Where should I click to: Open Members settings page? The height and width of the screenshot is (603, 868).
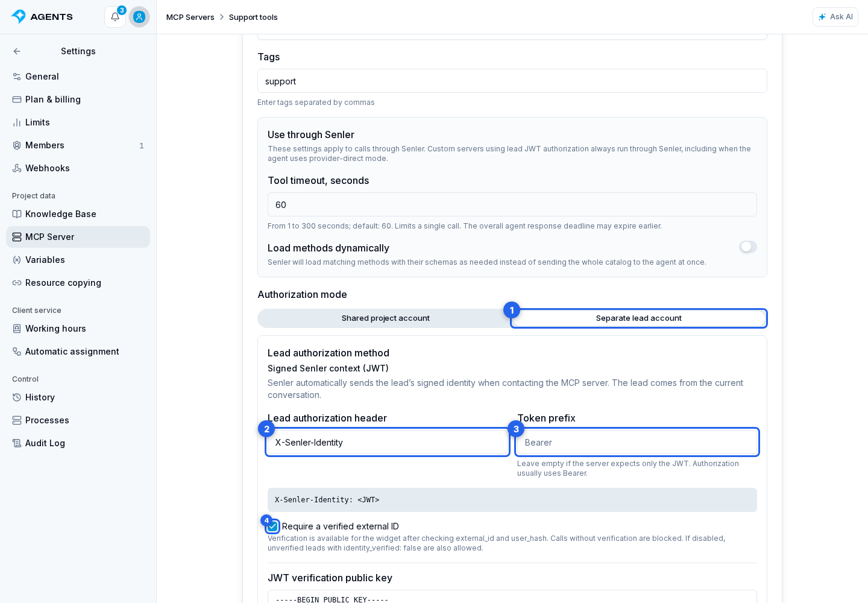78,145
